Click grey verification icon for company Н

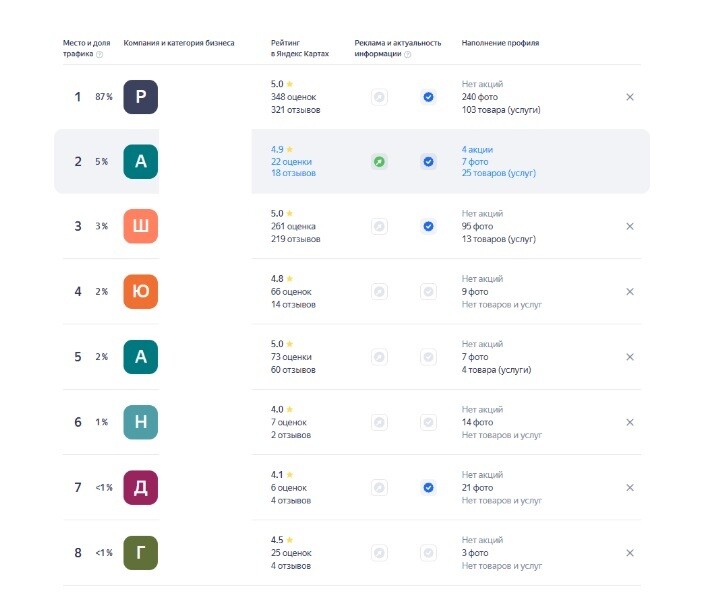[428, 422]
